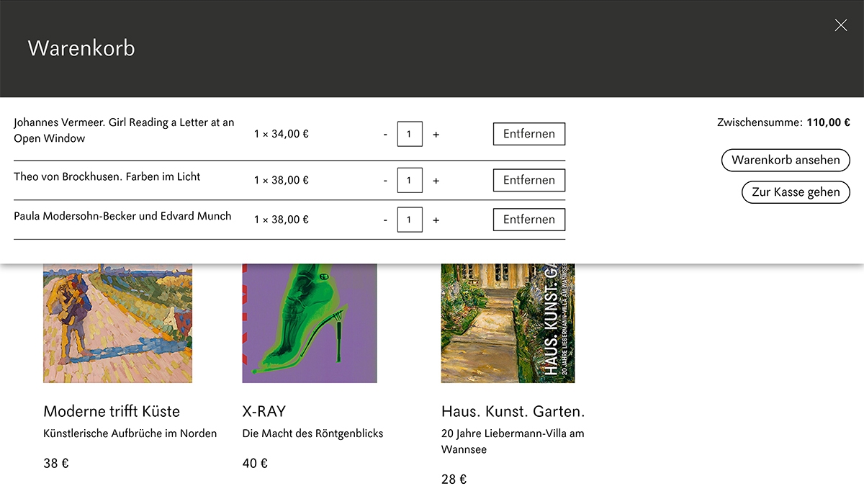Close the Warenkorb overlay with the X icon
Viewport: 864px width, 504px height.
pos(840,25)
